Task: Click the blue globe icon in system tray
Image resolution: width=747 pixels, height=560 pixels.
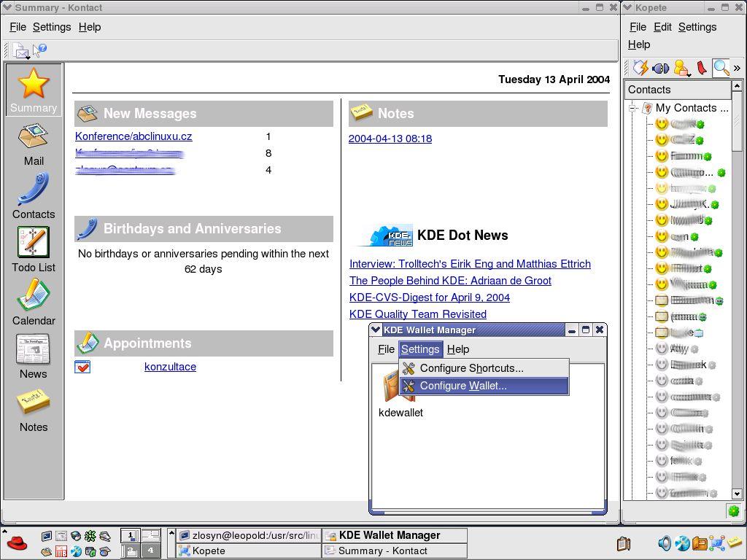Action: pos(682,542)
